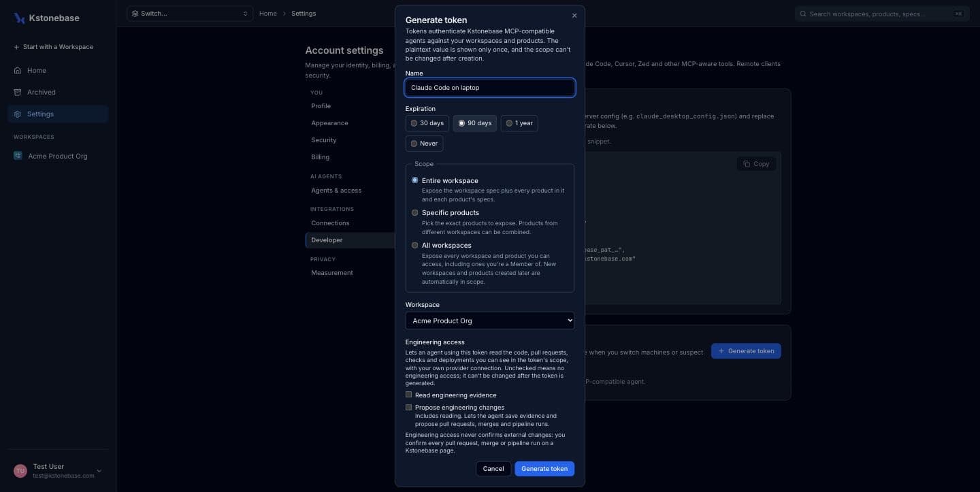The image size is (980, 492).
Task: Click the Cancel button in the dialog
Action: coord(493,469)
